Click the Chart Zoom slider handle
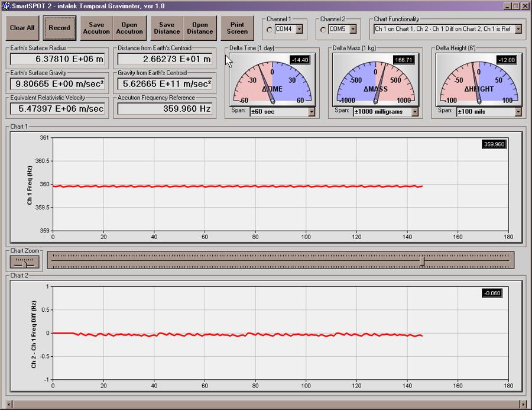This screenshot has width=532, height=410. click(x=421, y=260)
